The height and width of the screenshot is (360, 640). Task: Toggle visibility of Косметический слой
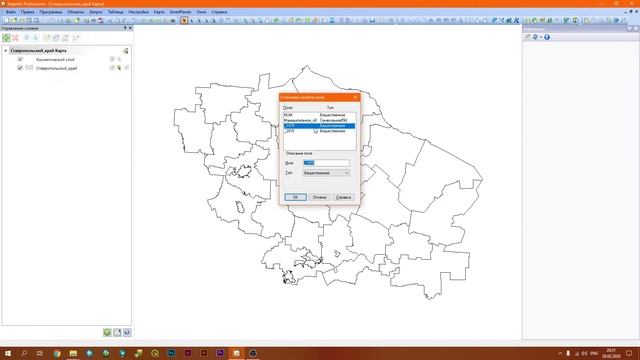[x=20, y=59]
